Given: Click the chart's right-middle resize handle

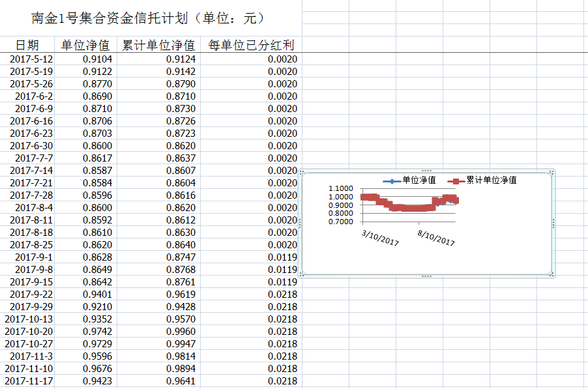Looking at the screenshot, I should tap(553, 223).
